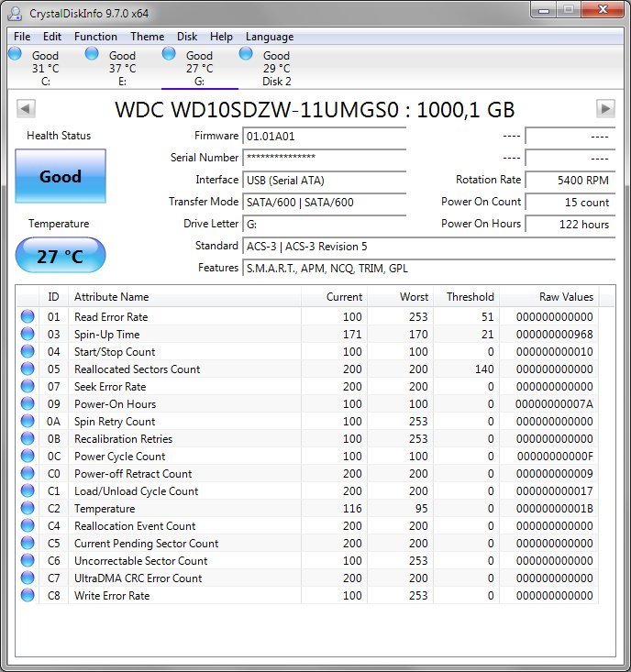Click status orb for Reallocated Sectors Count
The image size is (631, 672).
coord(28,369)
